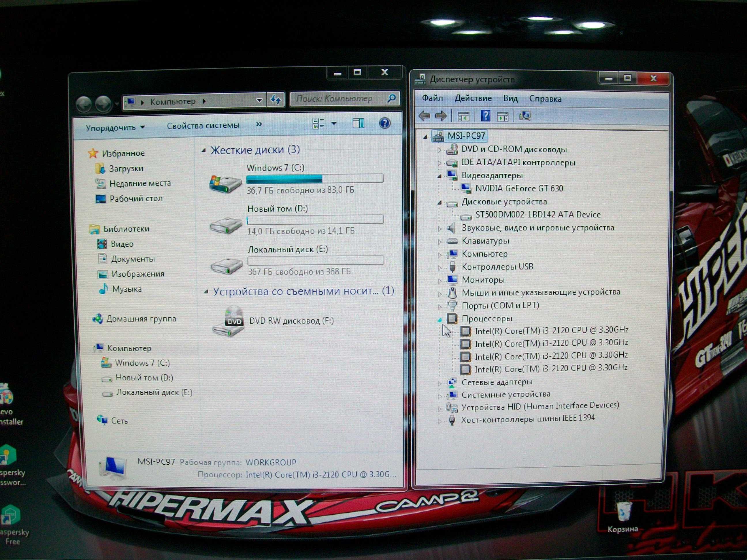Click Forward arrow in Device Manager toolbar
The width and height of the screenshot is (747, 560).
coord(440,116)
